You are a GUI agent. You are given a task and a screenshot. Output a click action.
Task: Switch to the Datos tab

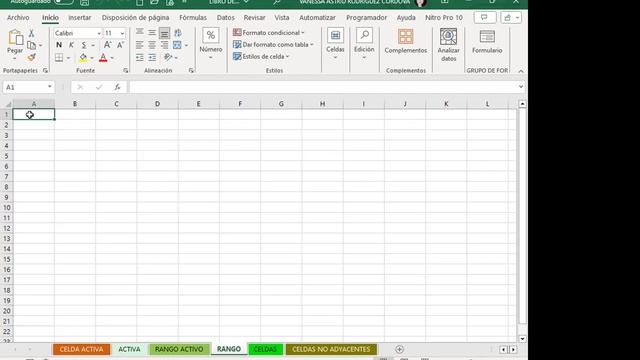coord(225,18)
